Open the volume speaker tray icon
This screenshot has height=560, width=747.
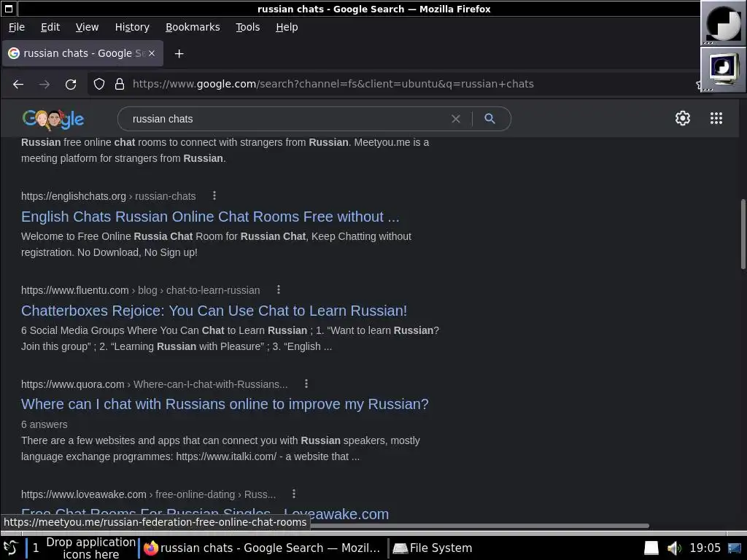673,548
